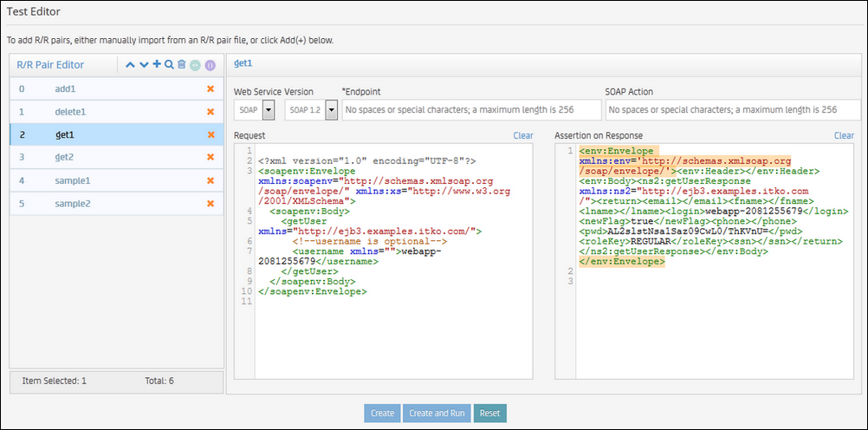
Task: Remove the add1 pair with orange X
Action: 210,89
